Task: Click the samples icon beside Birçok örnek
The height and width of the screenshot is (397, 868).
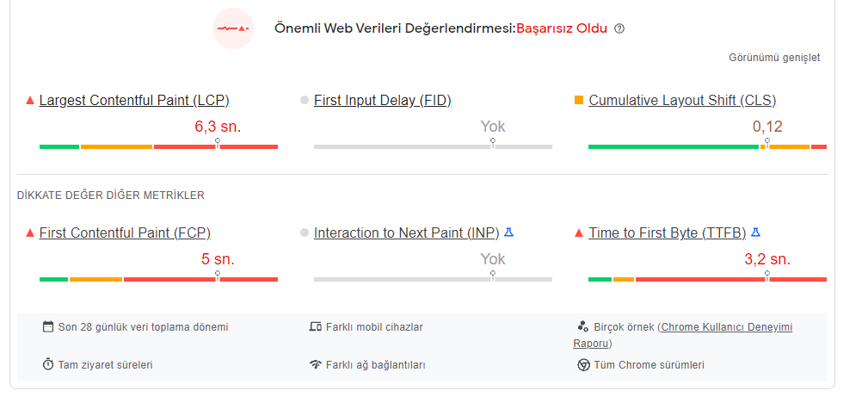Action: click(582, 326)
